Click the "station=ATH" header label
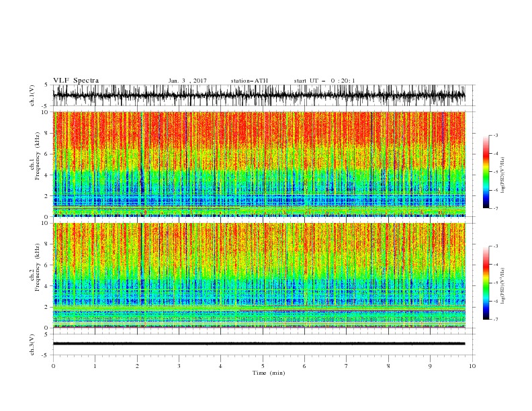This screenshot has height=411, width=532. point(249,81)
